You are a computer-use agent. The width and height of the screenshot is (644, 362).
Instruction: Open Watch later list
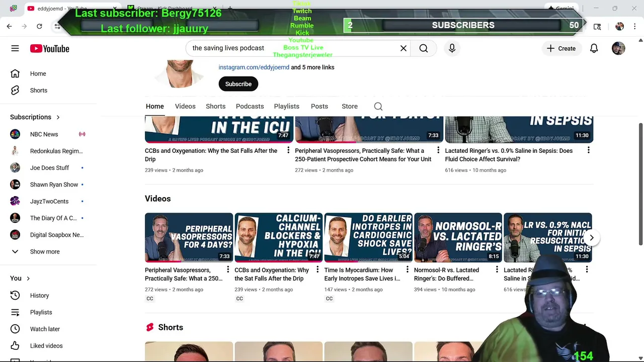48,329
